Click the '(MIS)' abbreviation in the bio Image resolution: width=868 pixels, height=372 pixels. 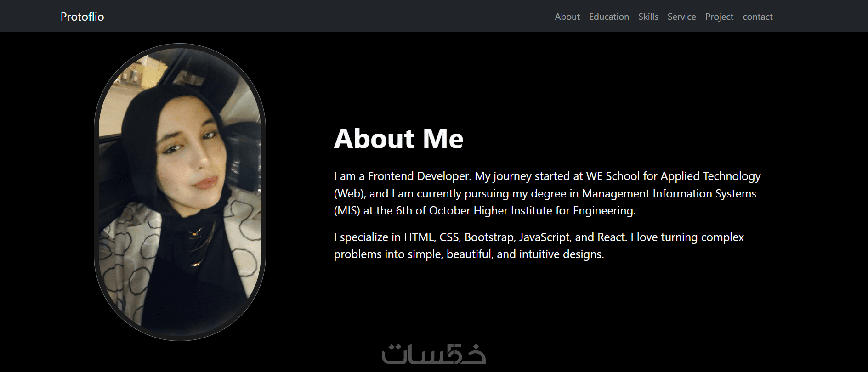tap(347, 211)
